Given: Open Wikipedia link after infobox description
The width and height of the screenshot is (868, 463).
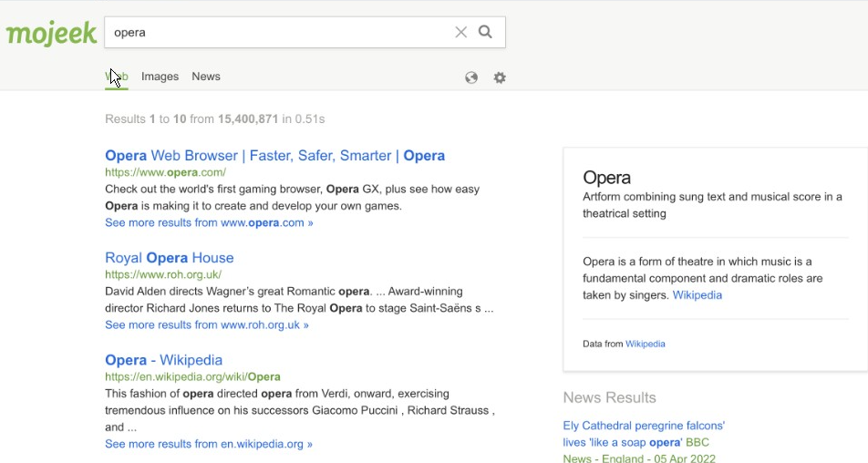Looking at the screenshot, I should point(697,294).
